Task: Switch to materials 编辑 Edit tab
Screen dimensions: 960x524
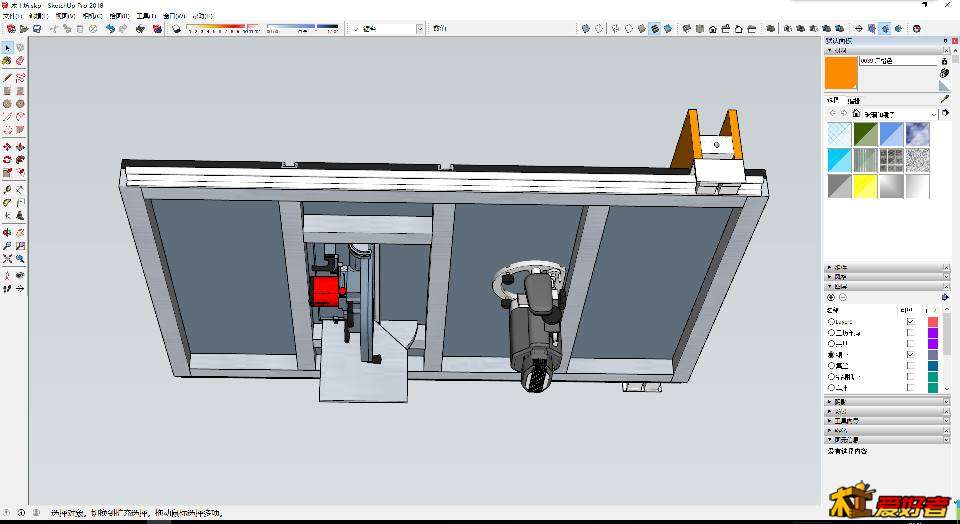Action: coord(853,100)
